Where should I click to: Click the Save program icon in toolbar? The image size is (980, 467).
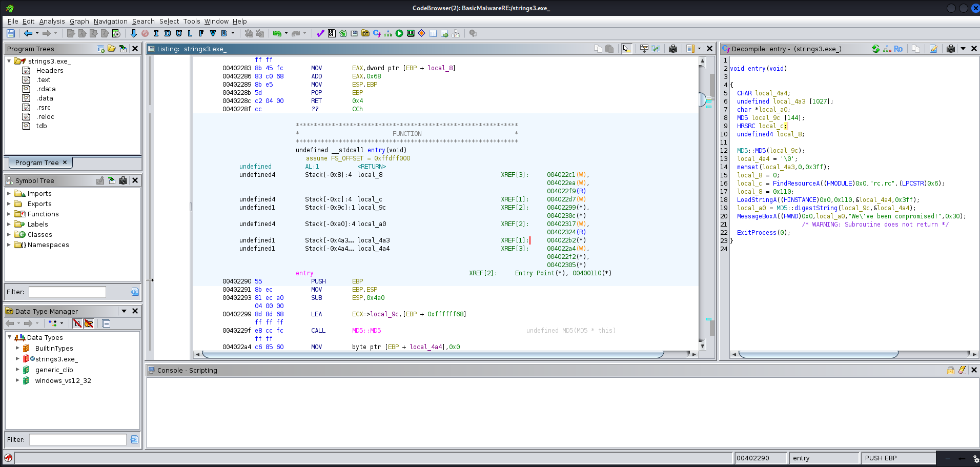[11, 33]
